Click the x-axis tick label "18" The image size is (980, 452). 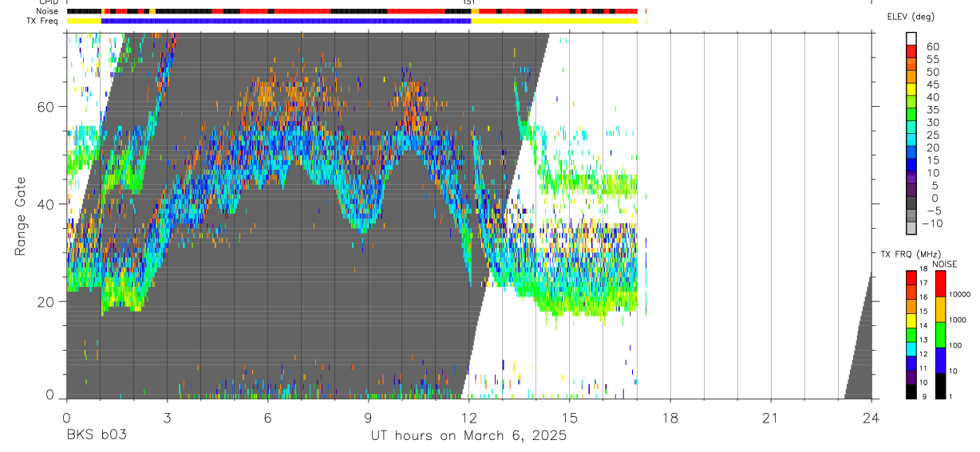[x=670, y=418]
